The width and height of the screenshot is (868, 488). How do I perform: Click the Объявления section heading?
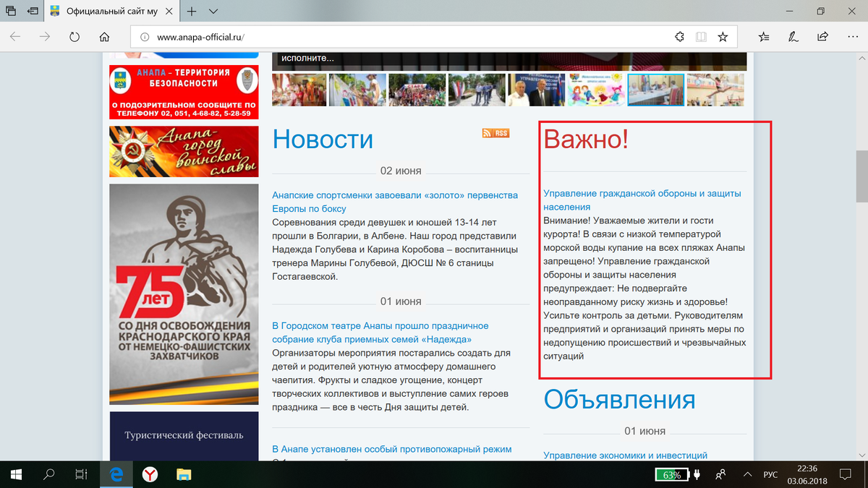pos(619,399)
